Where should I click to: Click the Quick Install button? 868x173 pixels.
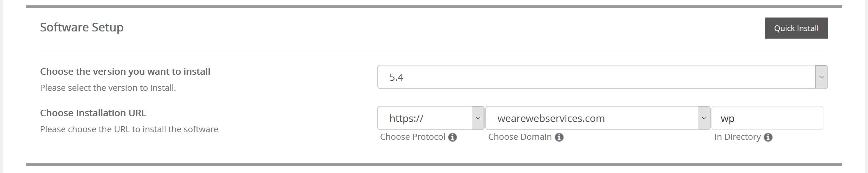[796, 28]
